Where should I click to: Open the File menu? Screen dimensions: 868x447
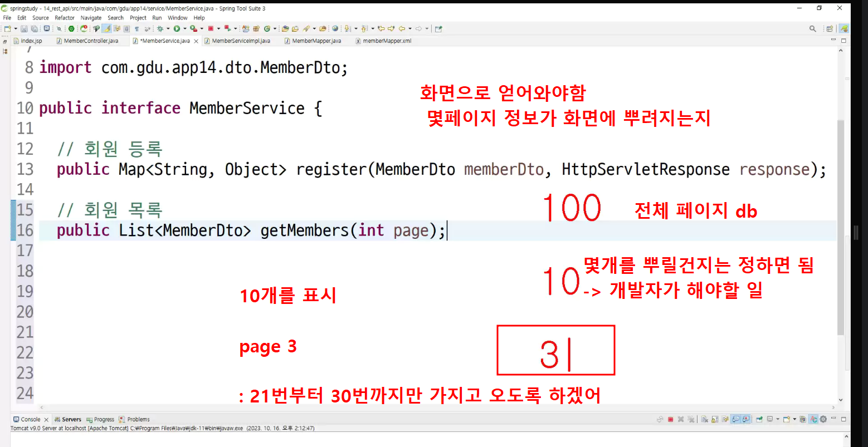7,18
